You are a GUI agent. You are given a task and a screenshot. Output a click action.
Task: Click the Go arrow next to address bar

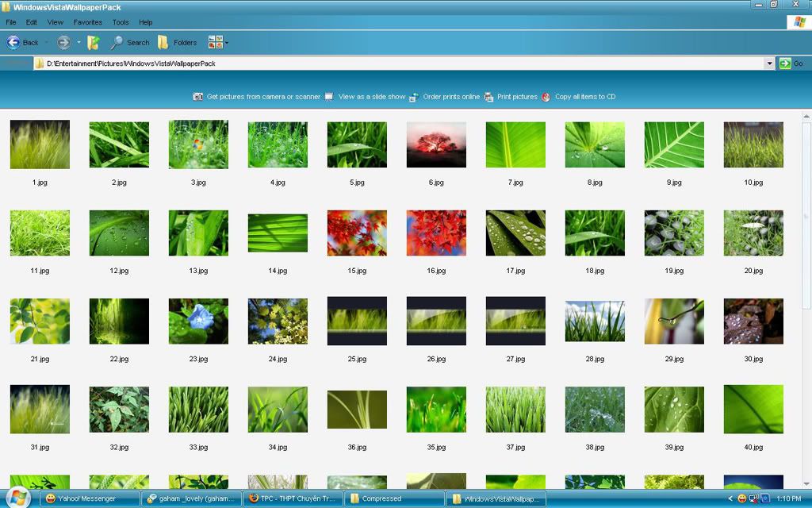tap(786, 63)
